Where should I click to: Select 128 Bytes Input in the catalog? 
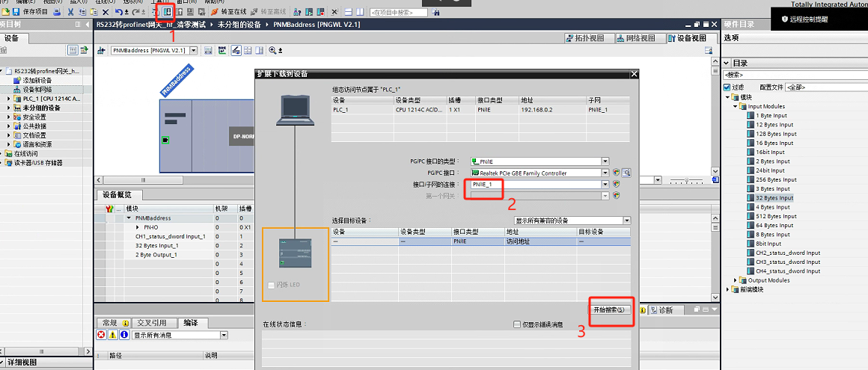point(776,134)
